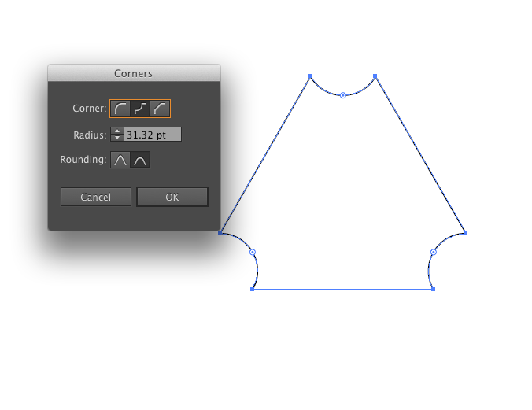Click the top-left anchor point of shape

310,76
